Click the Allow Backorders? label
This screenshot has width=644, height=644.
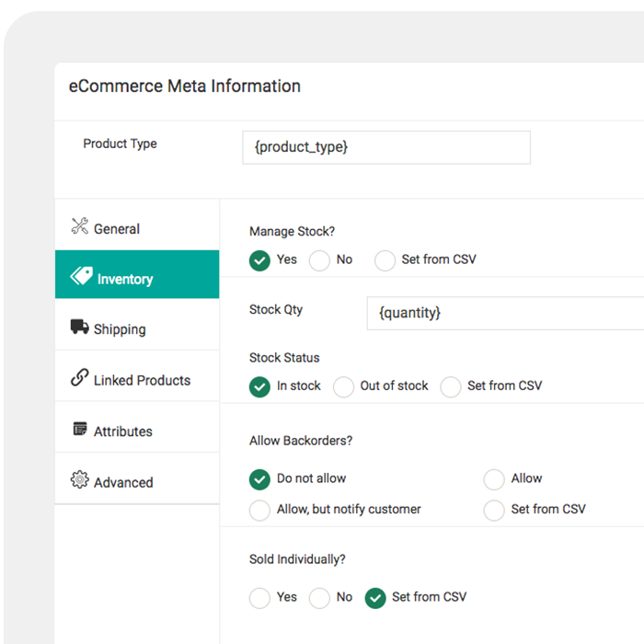(x=301, y=441)
